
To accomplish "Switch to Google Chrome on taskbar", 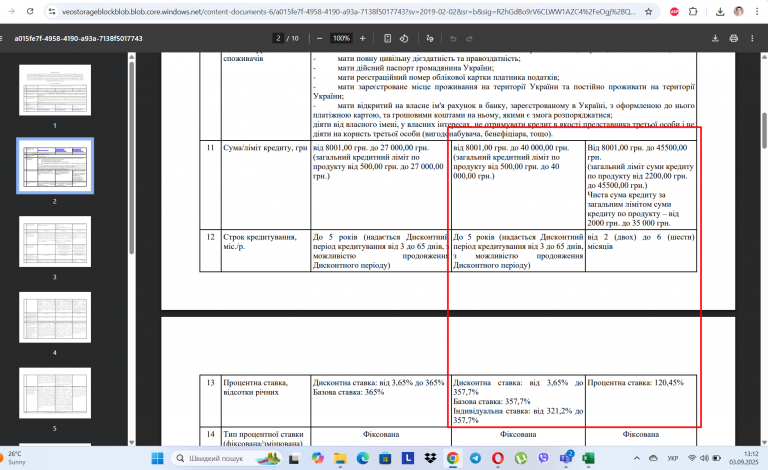I will (453, 458).
